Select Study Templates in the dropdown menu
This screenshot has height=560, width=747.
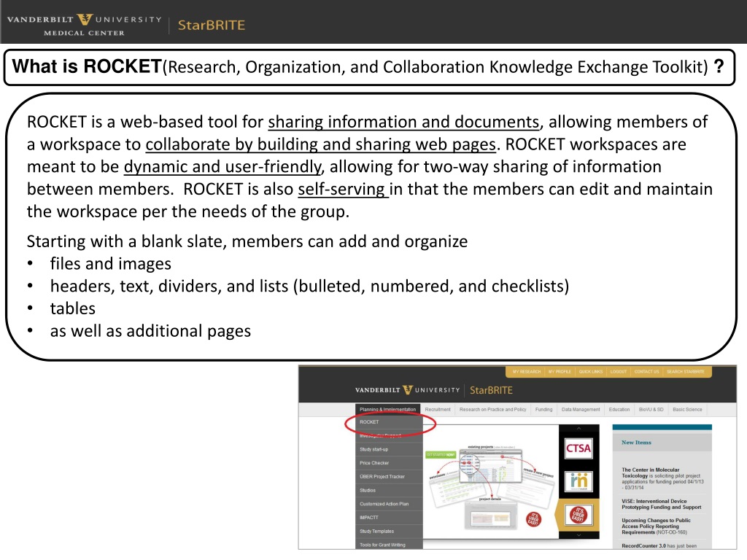click(389, 531)
